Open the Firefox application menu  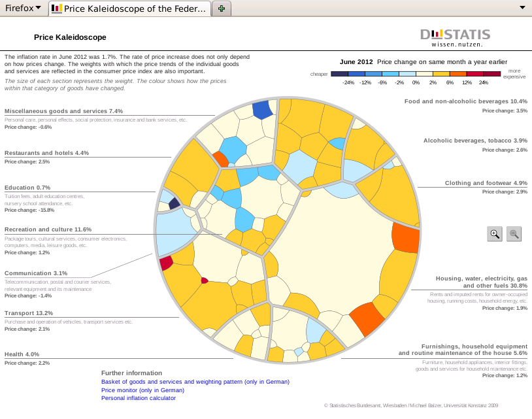click(23, 8)
